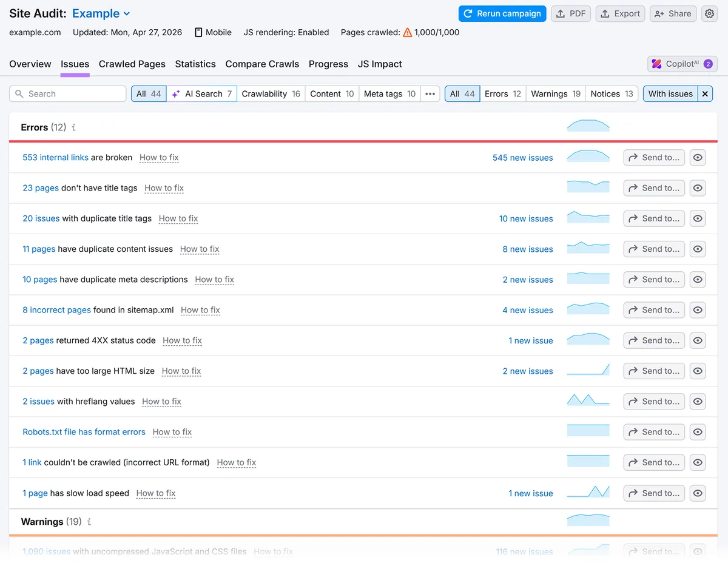Open Send to for duplicate title tags
728x563 pixels.
654,218
